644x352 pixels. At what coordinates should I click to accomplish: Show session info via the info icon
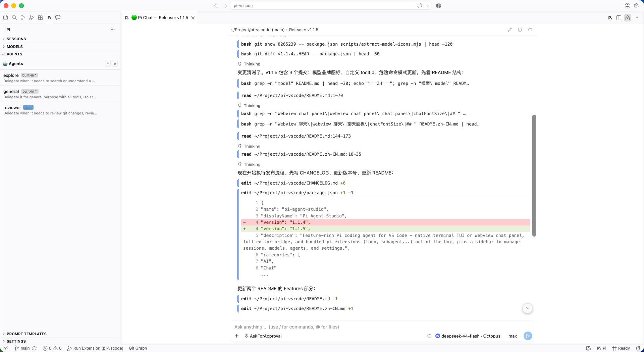(520, 30)
